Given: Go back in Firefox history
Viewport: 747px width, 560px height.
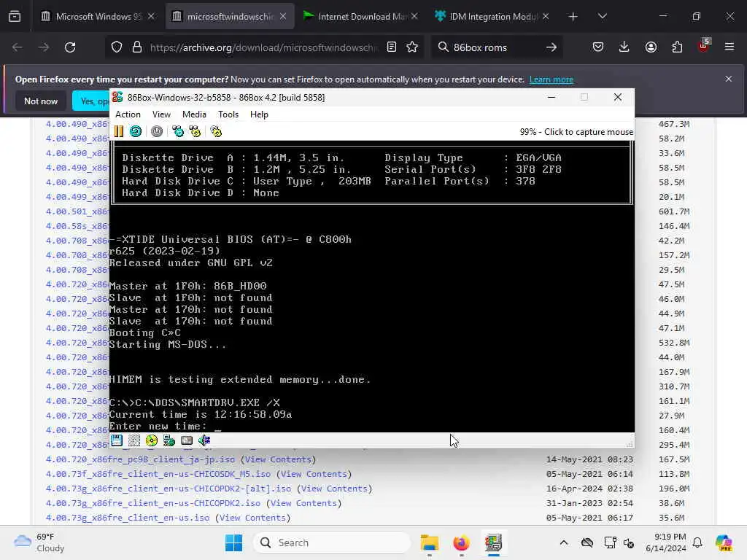Looking at the screenshot, I should click(x=18, y=47).
